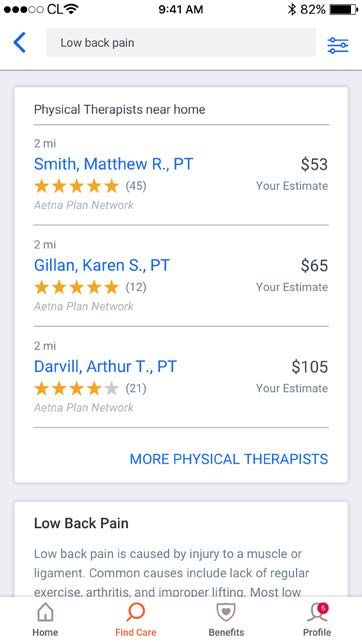This screenshot has width=362, height=643.
Task: Open Smith, Matthew R., PT profile
Action: pyautogui.click(x=113, y=164)
